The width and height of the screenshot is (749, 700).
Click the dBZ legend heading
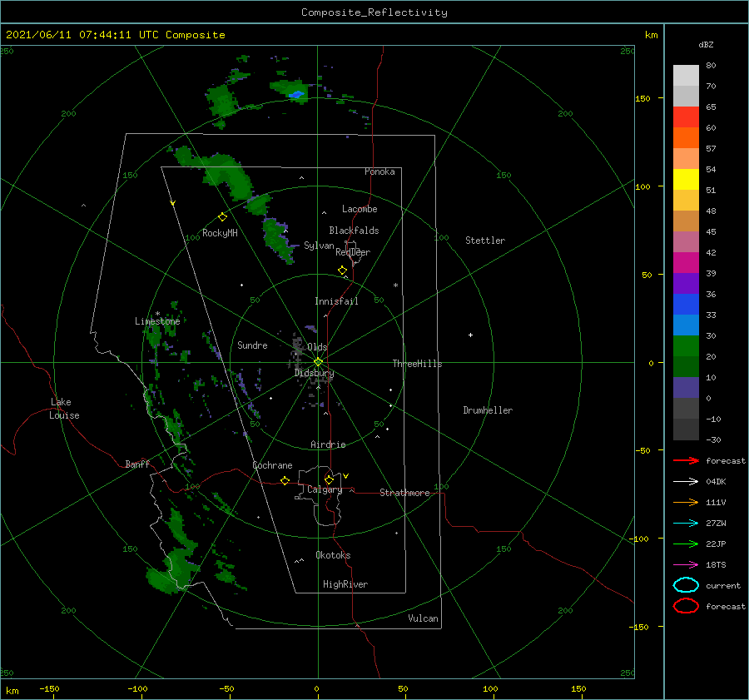click(x=706, y=44)
